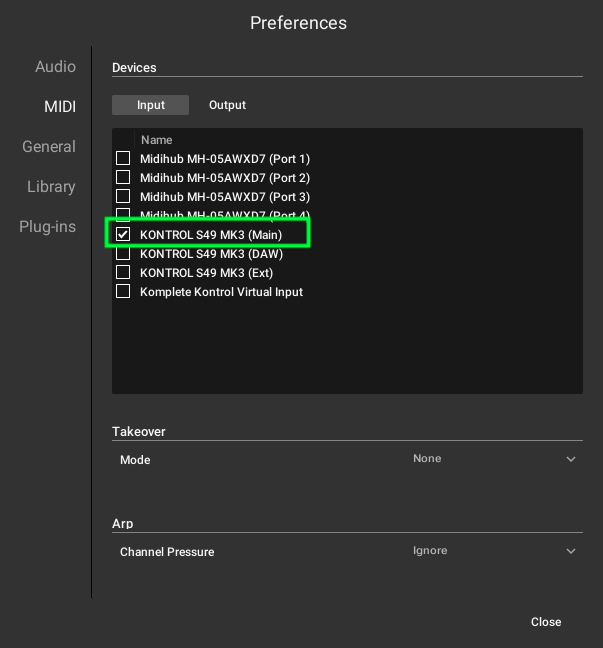Expand the Takeover Mode dropdown arrow
The width and height of the screenshot is (603, 648).
click(x=571, y=459)
